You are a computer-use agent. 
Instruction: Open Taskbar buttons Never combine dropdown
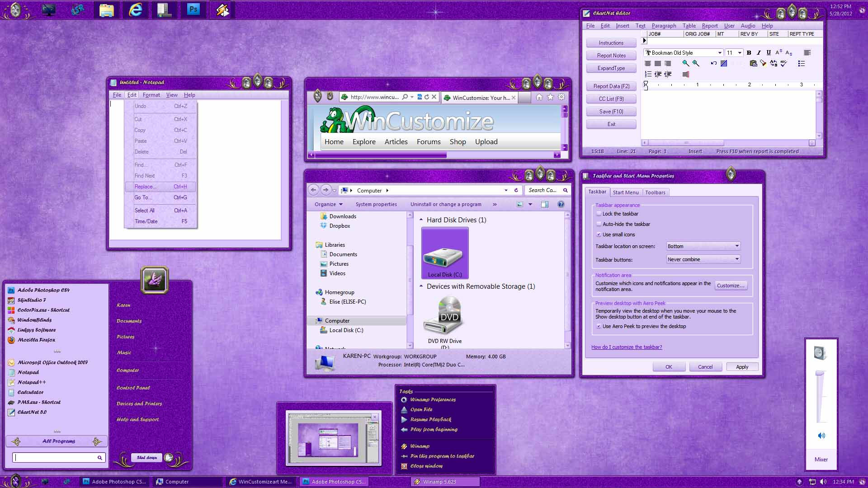point(703,259)
